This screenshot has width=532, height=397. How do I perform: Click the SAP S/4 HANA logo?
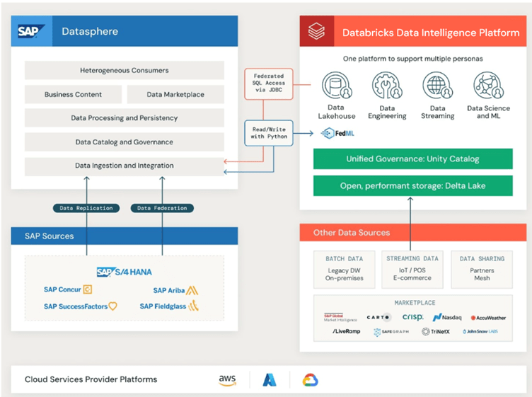pos(125,272)
